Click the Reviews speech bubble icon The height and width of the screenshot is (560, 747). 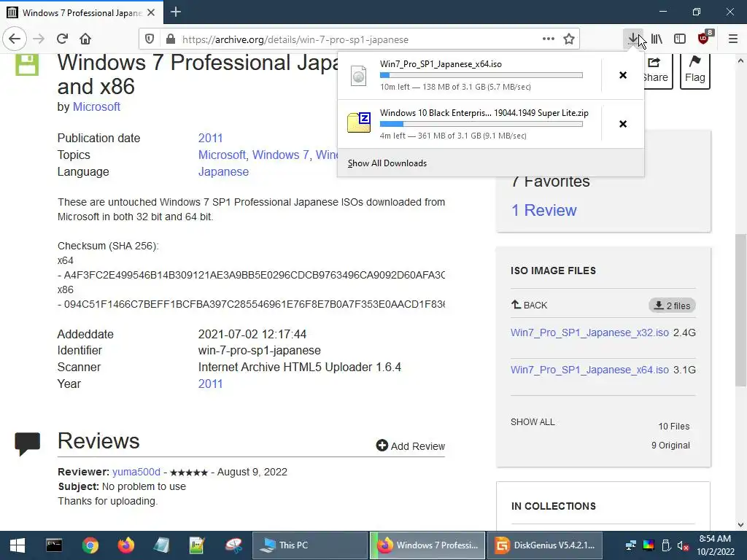pos(27,444)
